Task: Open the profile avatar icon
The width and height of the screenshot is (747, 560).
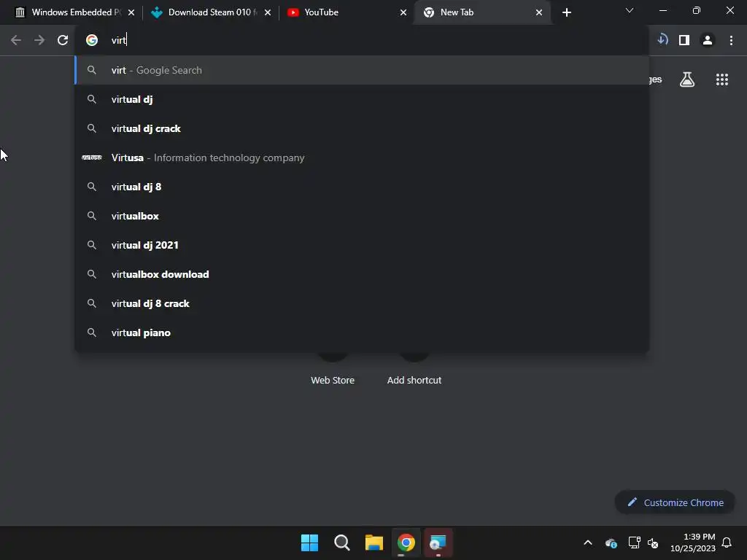Action: tap(708, 40)
